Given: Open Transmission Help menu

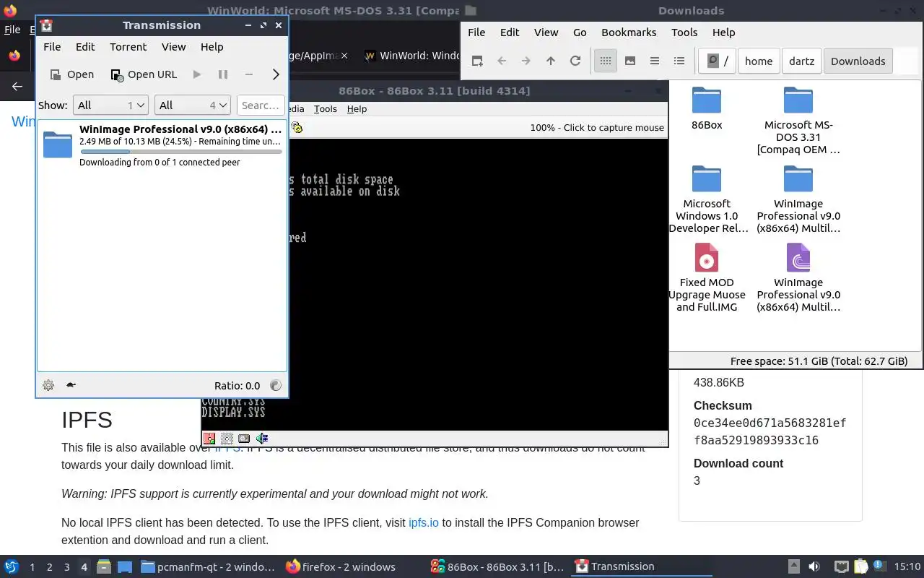Looking at the screenshot, I should pos(212,47).
